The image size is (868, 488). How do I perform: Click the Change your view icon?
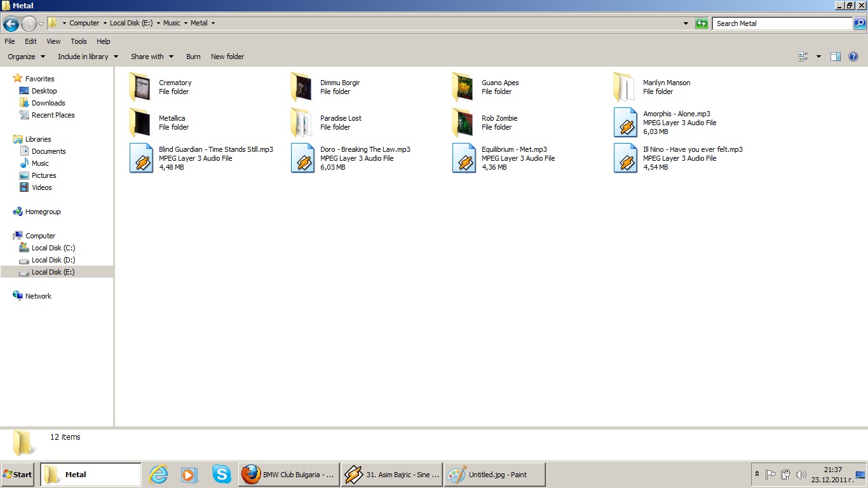tap(803, 57)
